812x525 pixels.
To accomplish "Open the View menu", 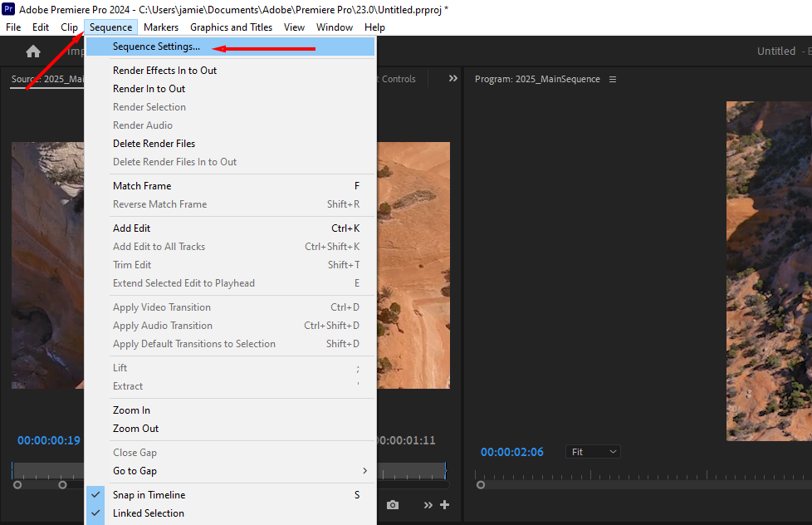I will coord(294,27).
